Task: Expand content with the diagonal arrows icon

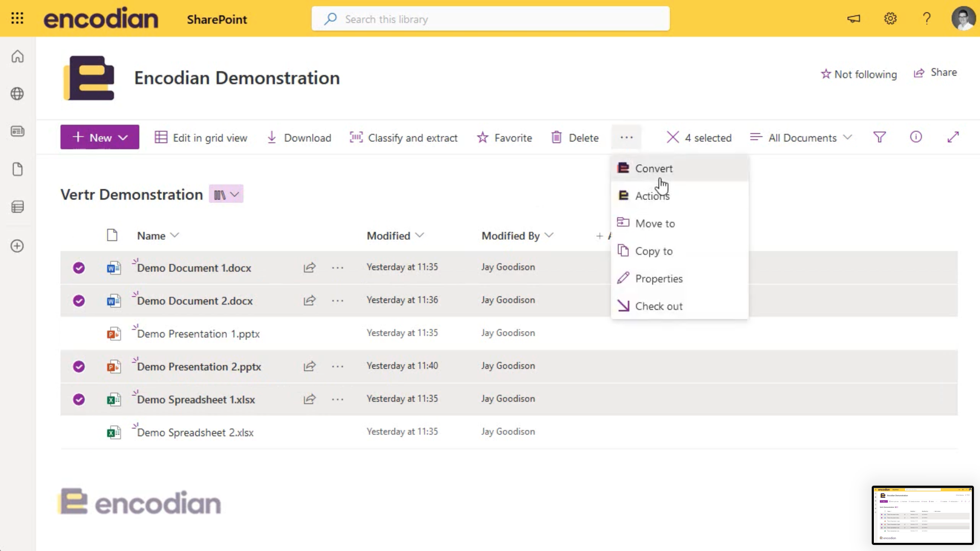Action: pos(953,137)
